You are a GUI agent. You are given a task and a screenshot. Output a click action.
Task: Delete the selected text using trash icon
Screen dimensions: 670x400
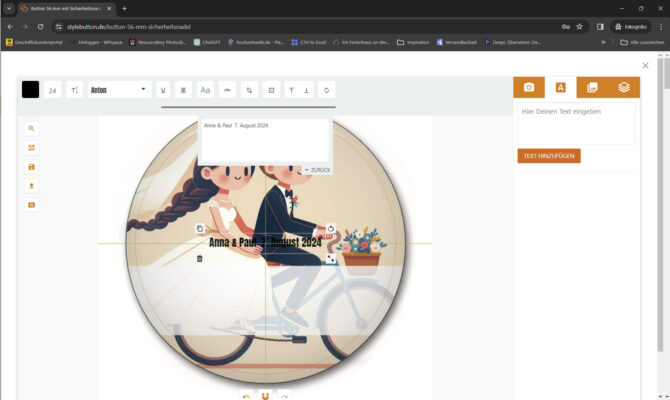click(x=199, y=258)
